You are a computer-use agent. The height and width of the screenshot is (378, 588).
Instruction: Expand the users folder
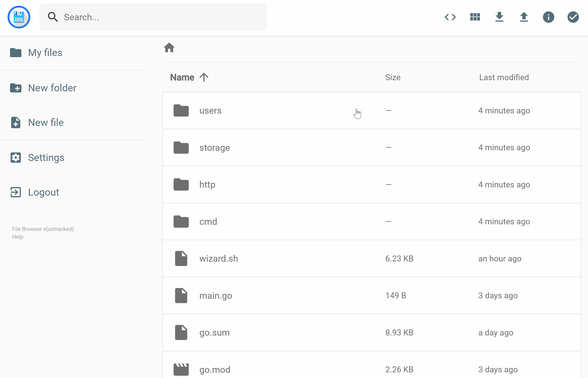pyautogui.click(x=211, y=111)
